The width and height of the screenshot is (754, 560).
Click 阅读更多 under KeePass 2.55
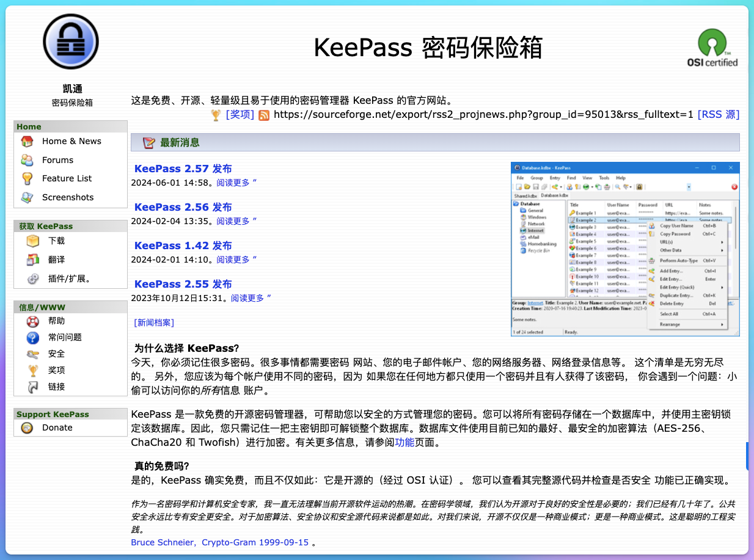pos(251,298)
